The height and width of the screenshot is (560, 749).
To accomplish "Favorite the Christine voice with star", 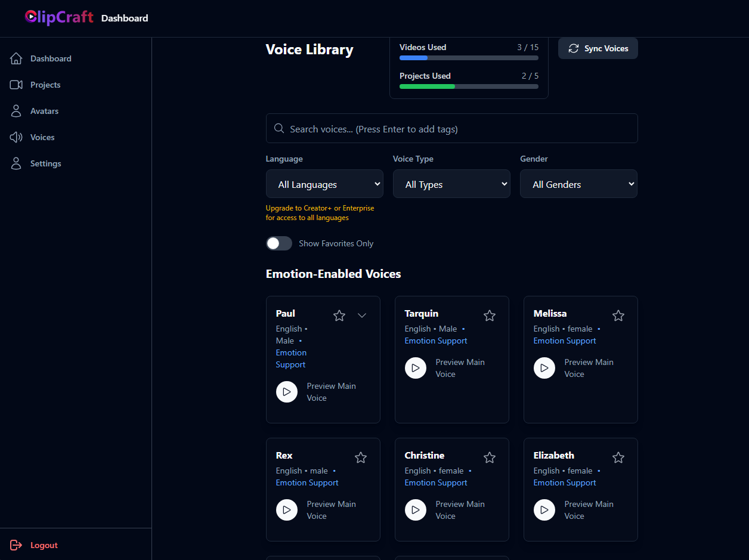I will tap(490, 457).
